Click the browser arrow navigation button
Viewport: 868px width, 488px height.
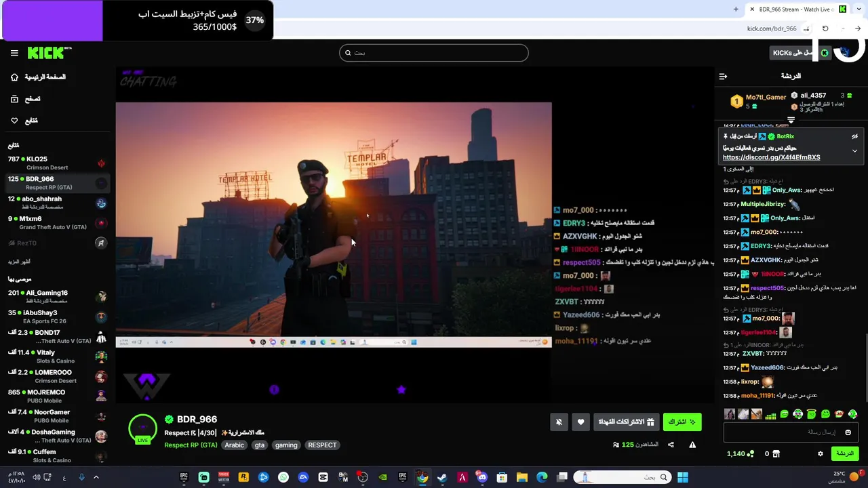(858, 28)
